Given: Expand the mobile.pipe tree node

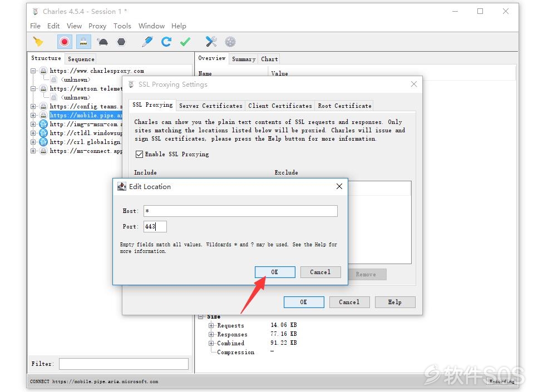Looking at the screenshot, I should pos(33,115).
